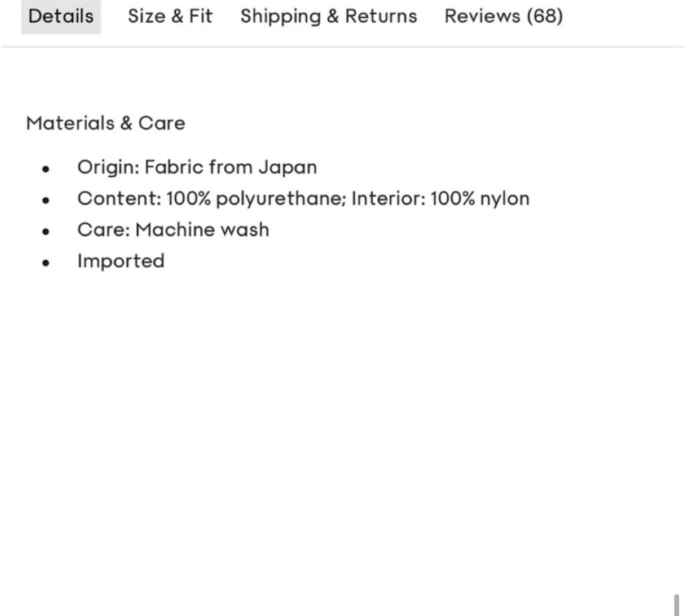
Task: Click the Materials & Care heading
Action: click(105, 123)
